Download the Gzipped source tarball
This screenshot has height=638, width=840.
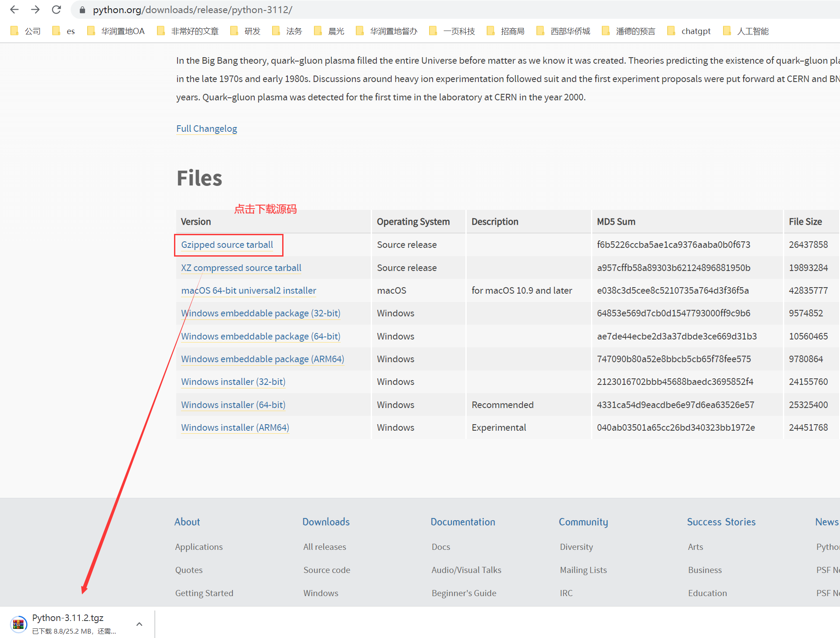227,245
